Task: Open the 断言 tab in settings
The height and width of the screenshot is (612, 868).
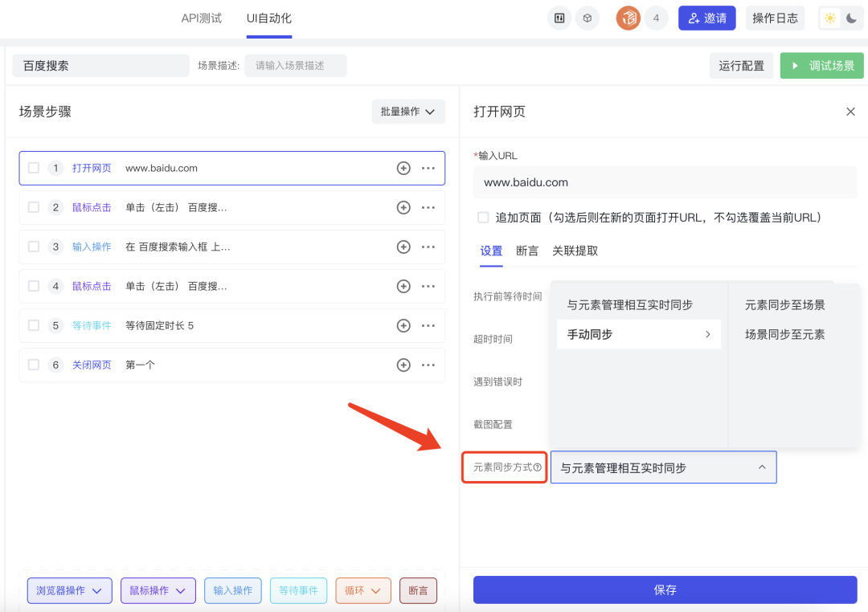Action: (527, 251)
